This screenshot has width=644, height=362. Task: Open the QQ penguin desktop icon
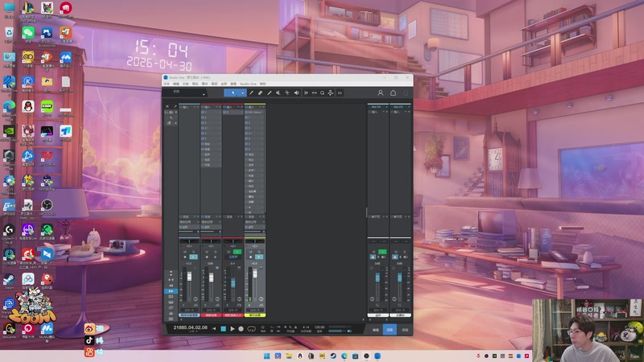[x=28, y=107]
